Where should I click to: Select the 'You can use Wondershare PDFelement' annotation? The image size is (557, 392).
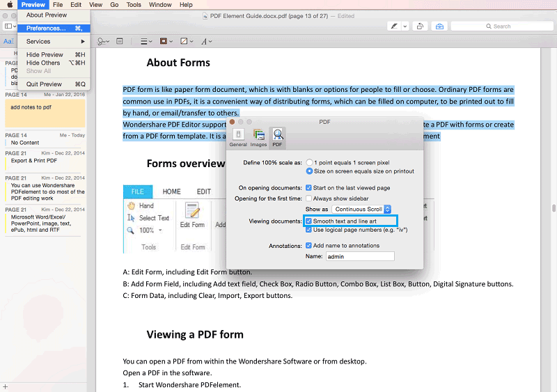point(45,192)
